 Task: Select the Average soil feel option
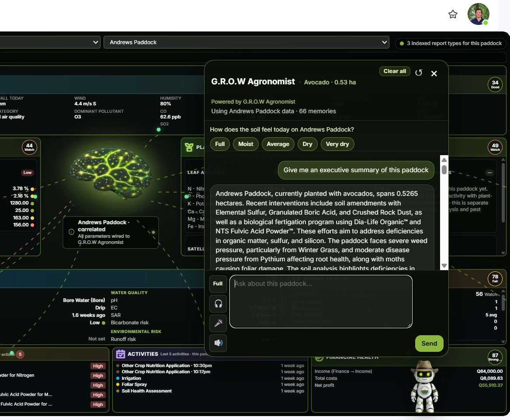pyautogui.click(x=278, y=144)
